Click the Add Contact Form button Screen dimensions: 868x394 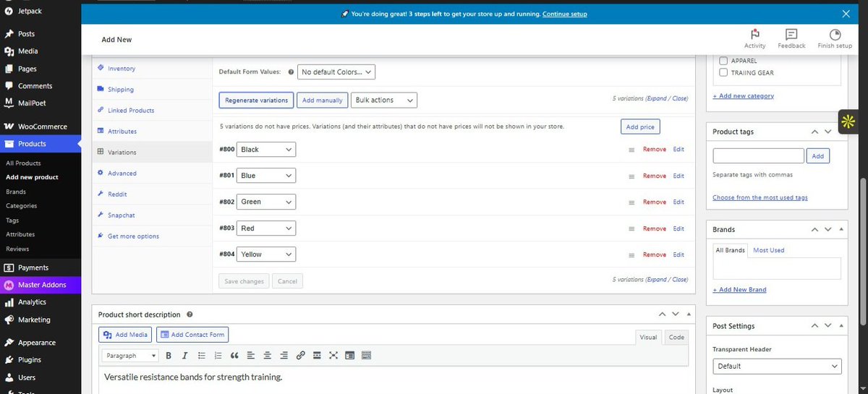pos(192,335)
